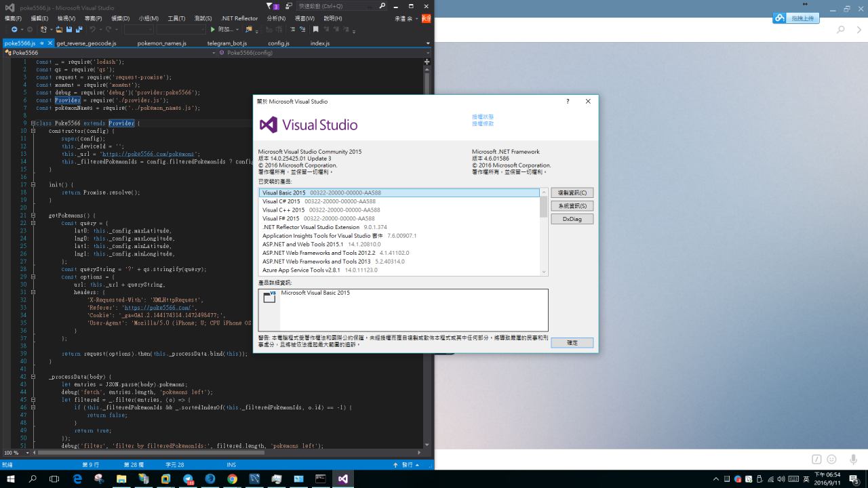Image resolution: width=868 pixels, height=488 pixels.
Task: Collapse the class Poke5566 code block
Action: tap(33, 123)
